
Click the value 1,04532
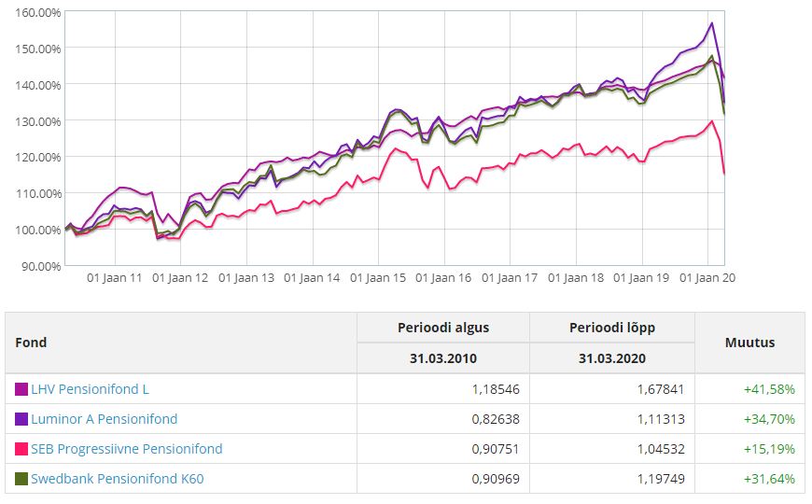tap(661, 449)
